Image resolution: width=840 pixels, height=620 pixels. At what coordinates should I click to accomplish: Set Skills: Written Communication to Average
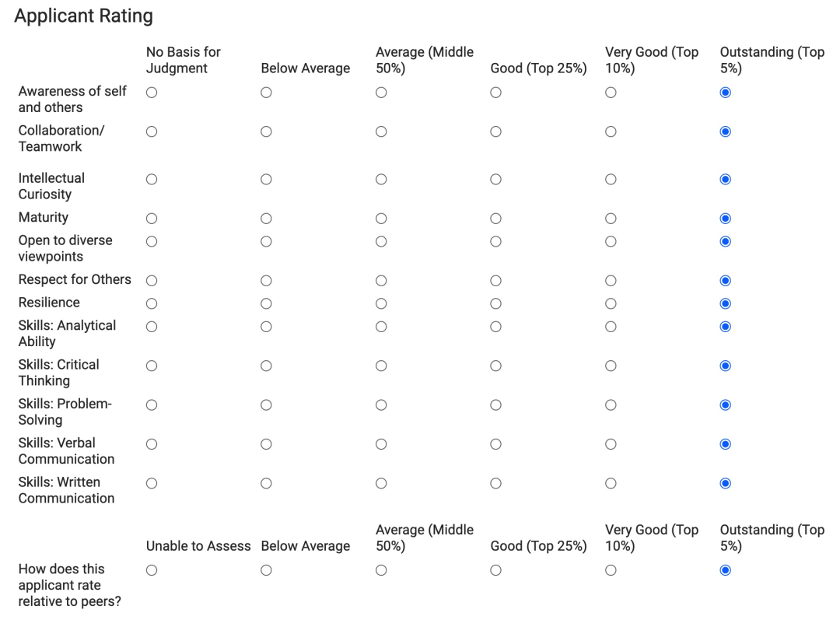point(381,483)
